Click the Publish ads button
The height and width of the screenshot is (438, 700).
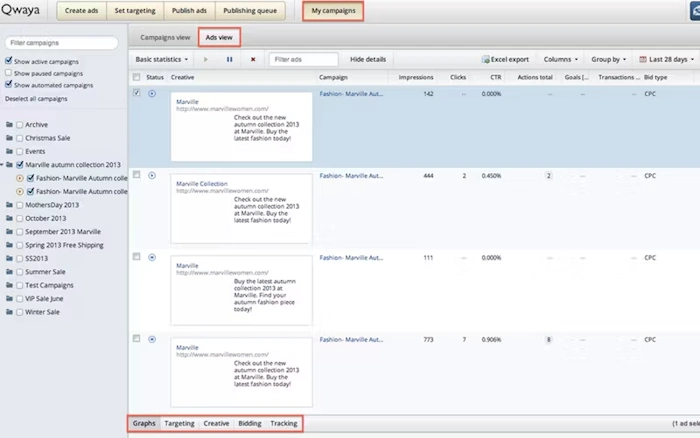tap(189, 11)
